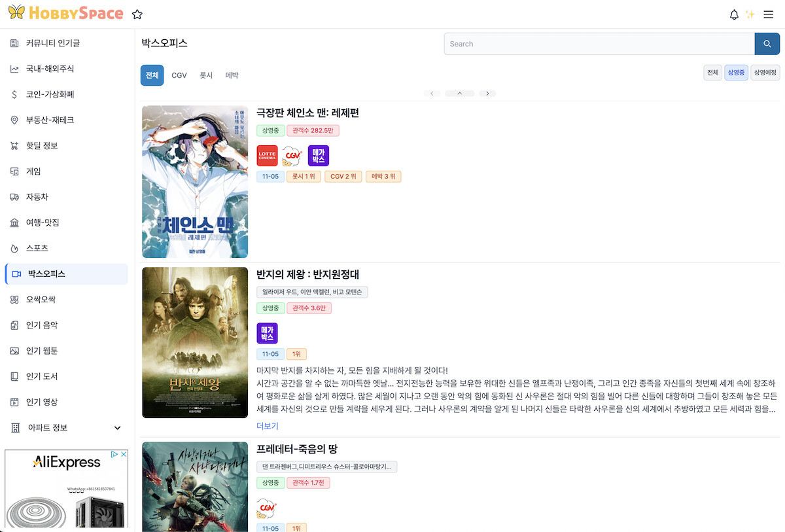
Task: Switch to the CGV tab
Action: pos(179,75)
